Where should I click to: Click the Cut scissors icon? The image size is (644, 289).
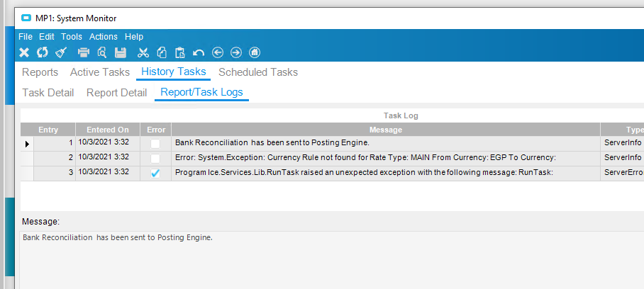tap(143, 52)
